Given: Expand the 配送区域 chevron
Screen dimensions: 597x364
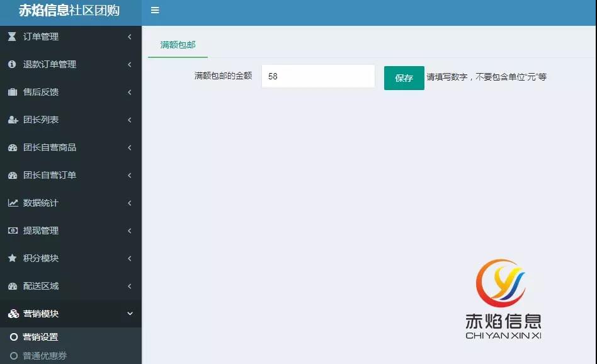Looking at the screenshot, I should [130, 286].
